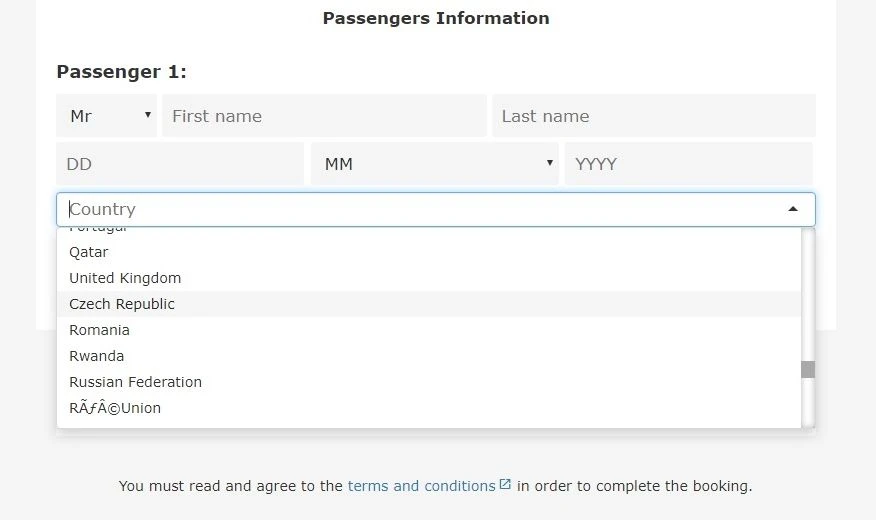Image resolution: width=876 pixels, height=520 pixels.
Task: Focus the Last name field
Action: (x=654, y=116)
